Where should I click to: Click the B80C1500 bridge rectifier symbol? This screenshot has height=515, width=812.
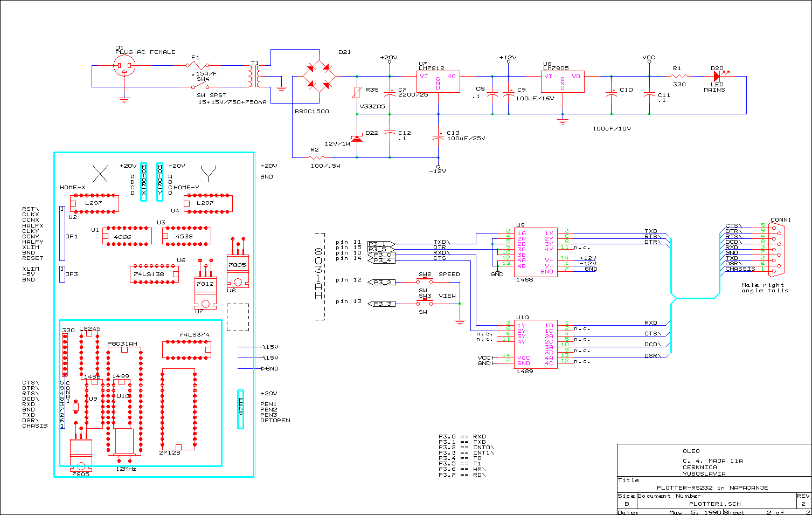coord(319,76)
